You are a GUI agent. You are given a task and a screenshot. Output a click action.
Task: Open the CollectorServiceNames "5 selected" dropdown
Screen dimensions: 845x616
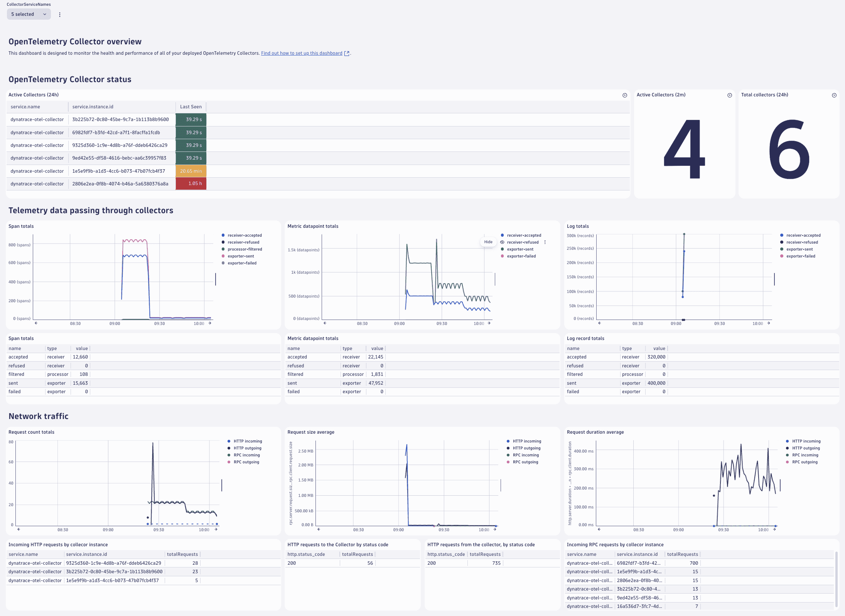(x=29, y=14)
